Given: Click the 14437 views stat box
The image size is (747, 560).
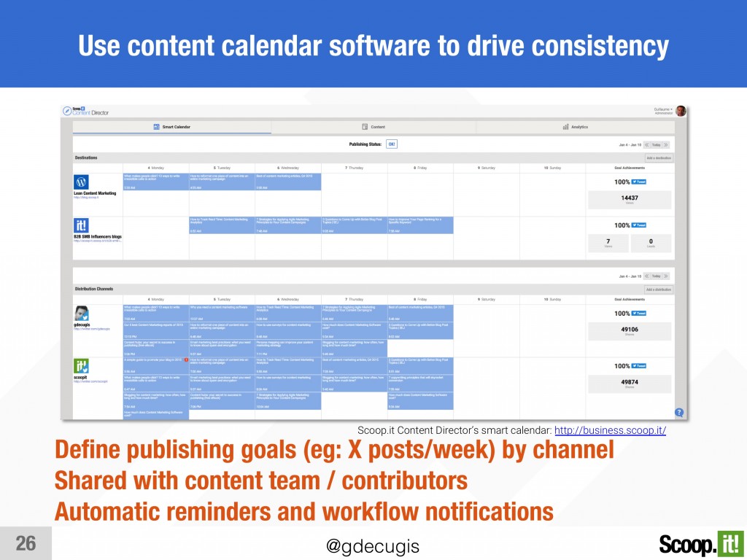Looking at the screenshot, I should point(630,200).
